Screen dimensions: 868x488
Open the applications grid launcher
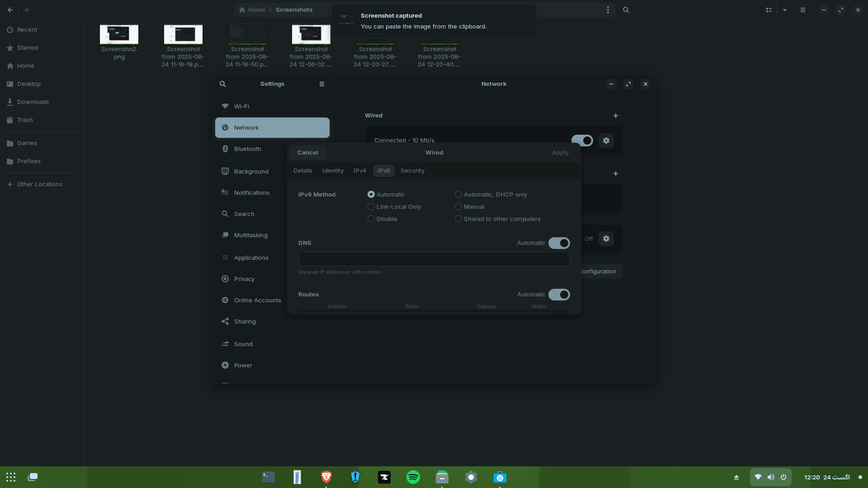coord(11,477)
